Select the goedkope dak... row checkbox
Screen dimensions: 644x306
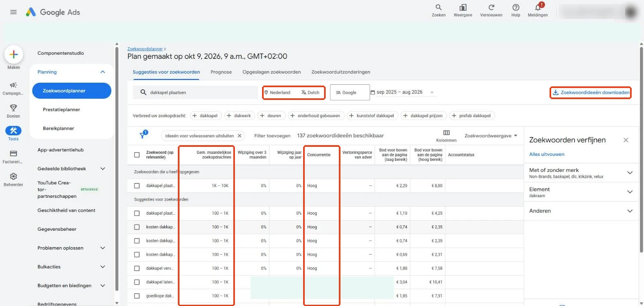coord(137,296)
